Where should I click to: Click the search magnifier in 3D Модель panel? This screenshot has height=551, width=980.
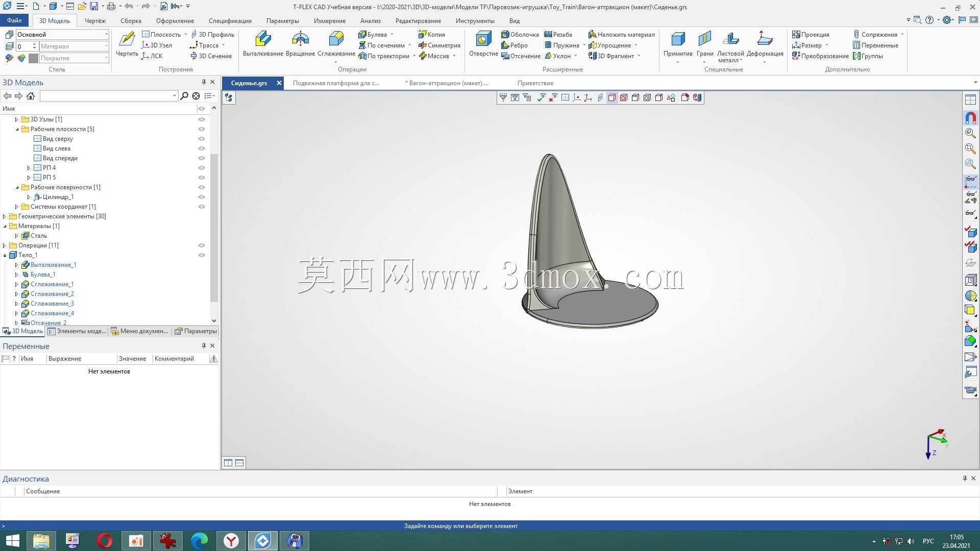pyautogui.click(x=184, y=96)
